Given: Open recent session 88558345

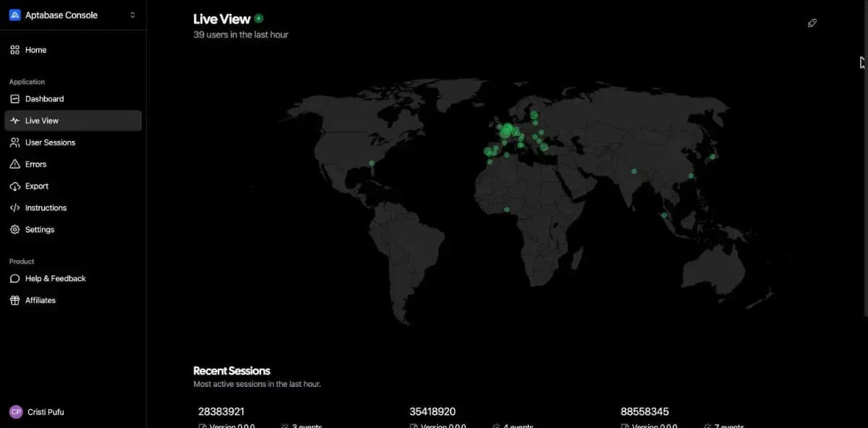Looking at the screenshot, I should coord(644,411).
